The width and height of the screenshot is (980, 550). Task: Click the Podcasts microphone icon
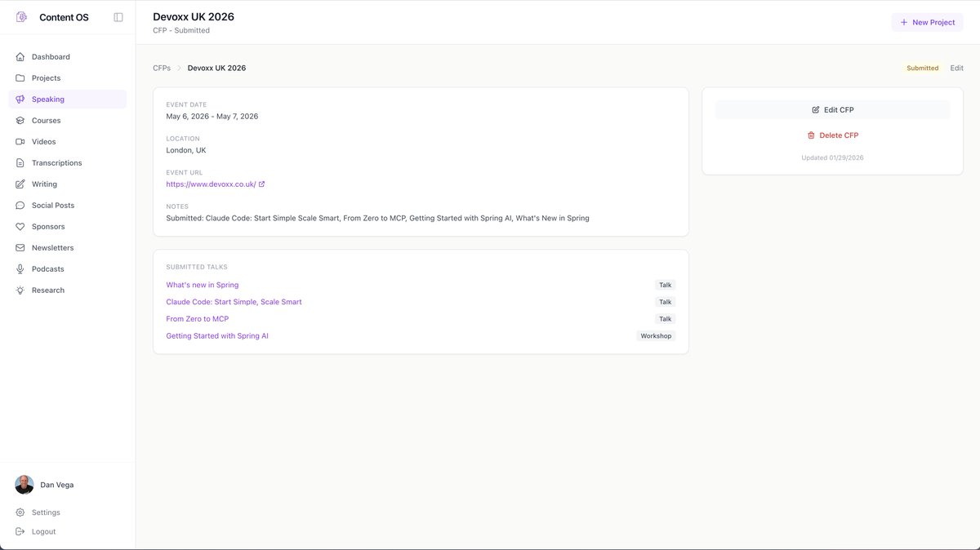pos(20,269)
